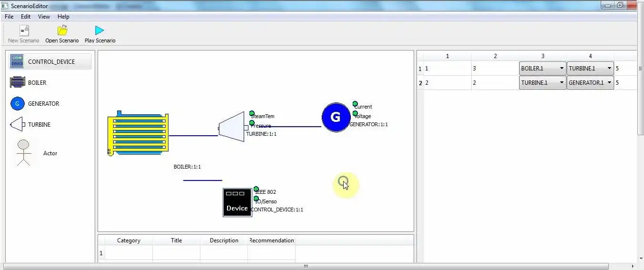Image resolution: width=644 pixels, height=270 pixels.
Task: Click the blue generator G node
Action: tap(336, 117)
